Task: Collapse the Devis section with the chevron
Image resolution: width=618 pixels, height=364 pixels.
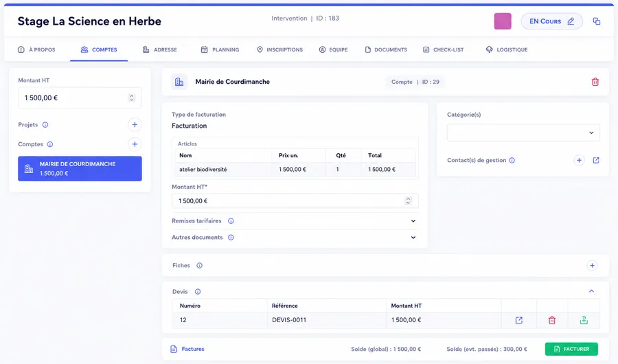Action: (x=591, y=291)
